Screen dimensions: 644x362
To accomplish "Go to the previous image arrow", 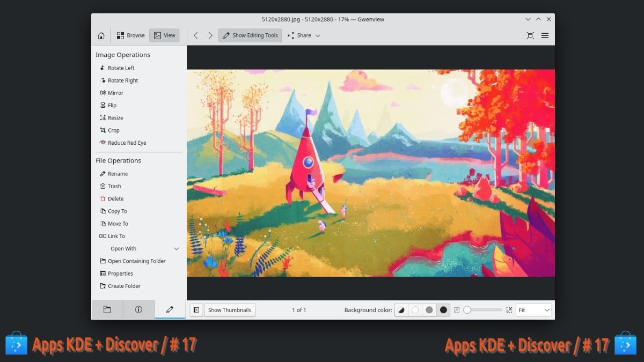I will pos(196,35).
